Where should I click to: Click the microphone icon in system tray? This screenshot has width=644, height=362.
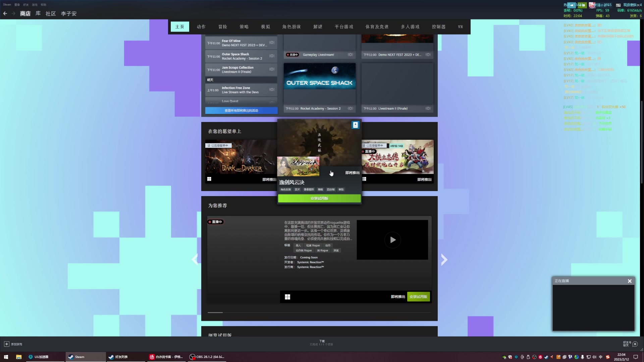[x=583, y=357]
